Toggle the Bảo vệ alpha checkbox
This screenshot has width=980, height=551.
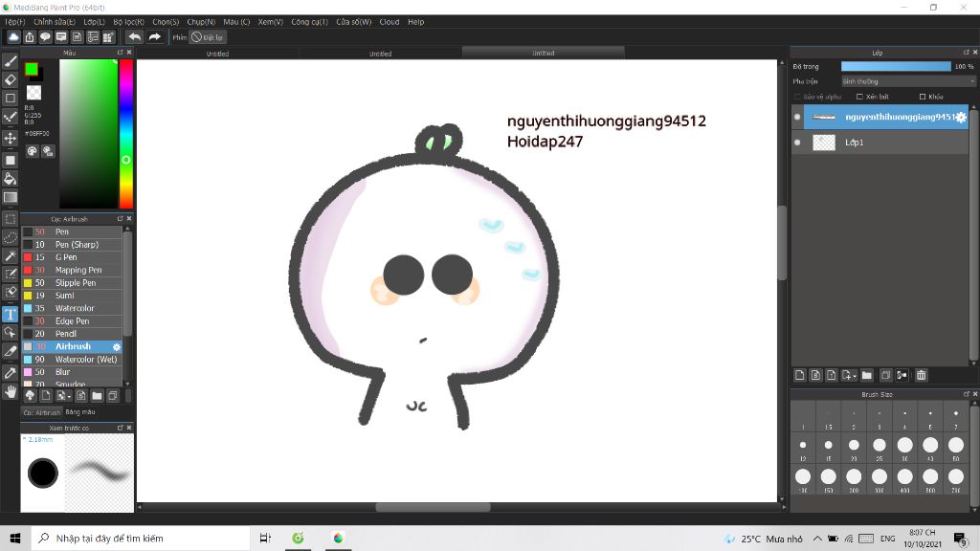click(797, 97)
